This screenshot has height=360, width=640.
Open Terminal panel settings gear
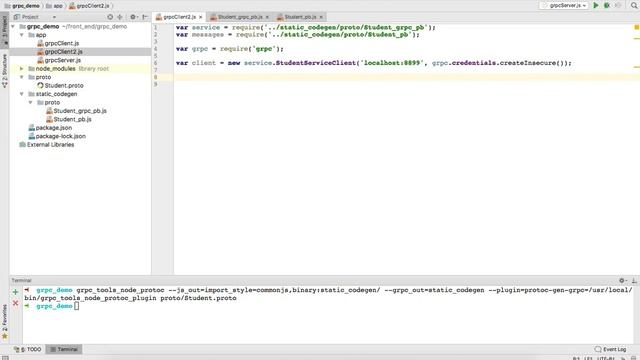coord(622,280)
